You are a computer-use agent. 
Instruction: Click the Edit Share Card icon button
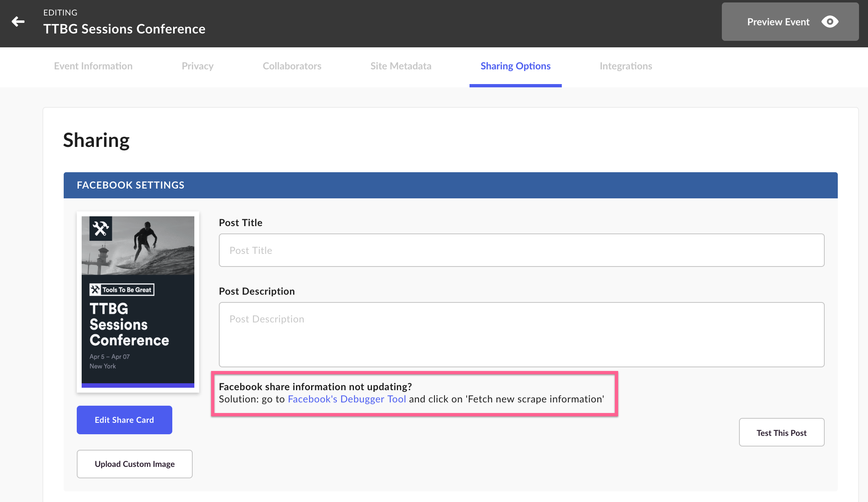pos(125,420)
